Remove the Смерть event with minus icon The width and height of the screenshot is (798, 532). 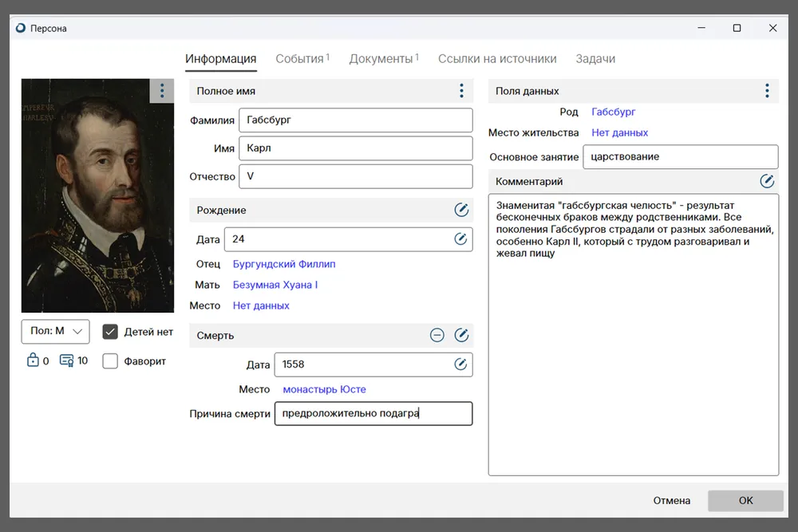point(437,335)
